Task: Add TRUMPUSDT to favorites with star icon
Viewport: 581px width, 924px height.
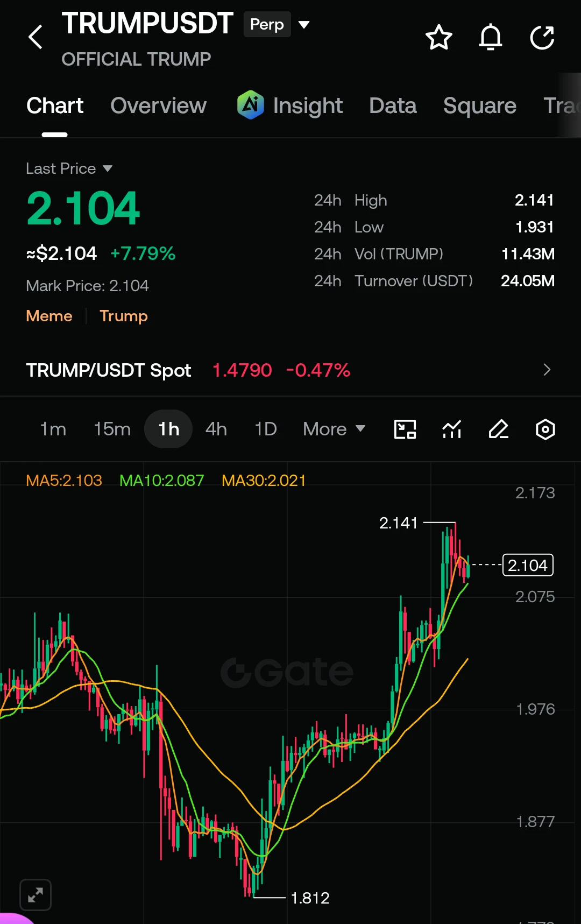Action: pos(438,37)
